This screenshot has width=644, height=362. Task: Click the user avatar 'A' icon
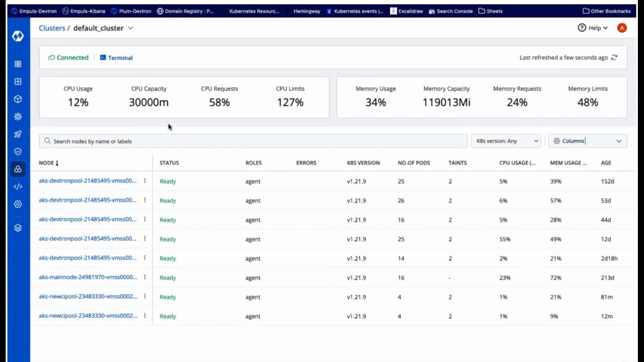tap(622, 28)
